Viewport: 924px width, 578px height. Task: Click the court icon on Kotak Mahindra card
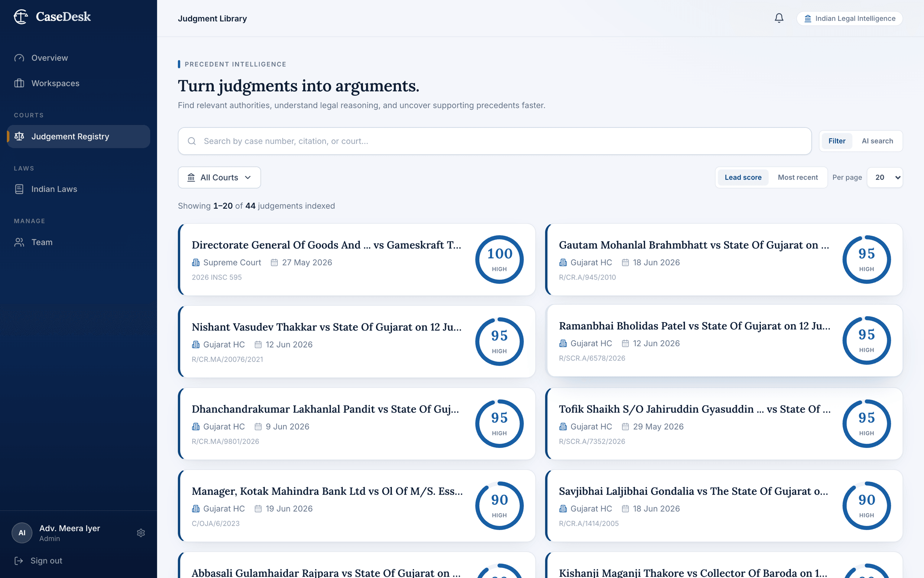[x=196, y=508]
